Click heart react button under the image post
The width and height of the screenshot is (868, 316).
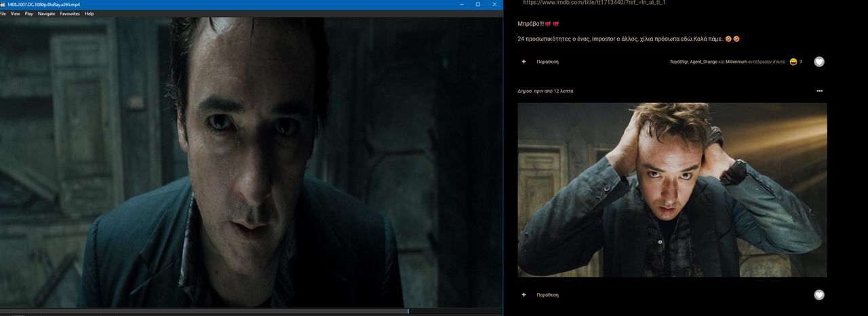tap(819, 295)
